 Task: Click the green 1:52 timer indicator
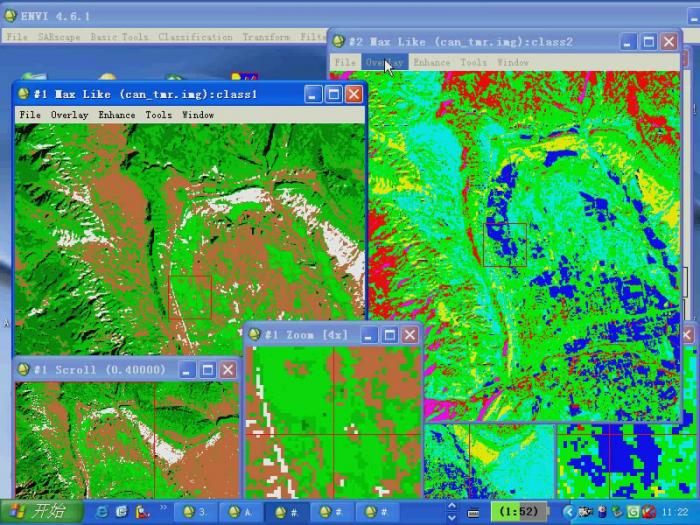[x=519, y=511]
